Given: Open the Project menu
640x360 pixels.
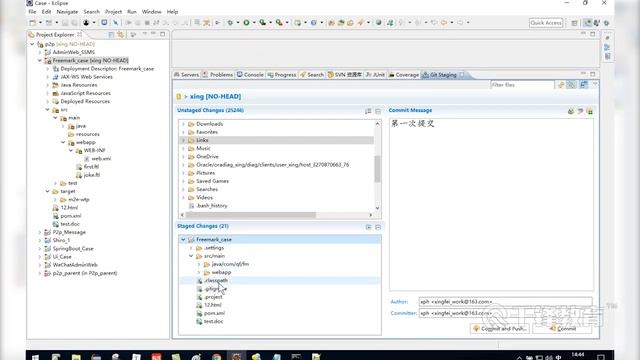Looking at the screenshot, I should pyautogui.click(x=113, y=12).
